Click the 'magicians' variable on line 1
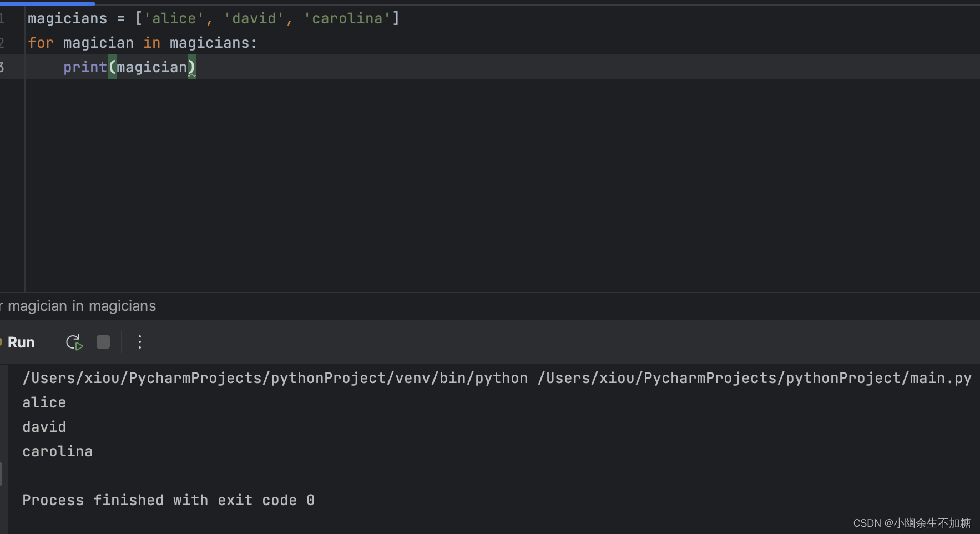Image resolution: width=980 pixels, height=534 pixels. (x=67, y=18)
